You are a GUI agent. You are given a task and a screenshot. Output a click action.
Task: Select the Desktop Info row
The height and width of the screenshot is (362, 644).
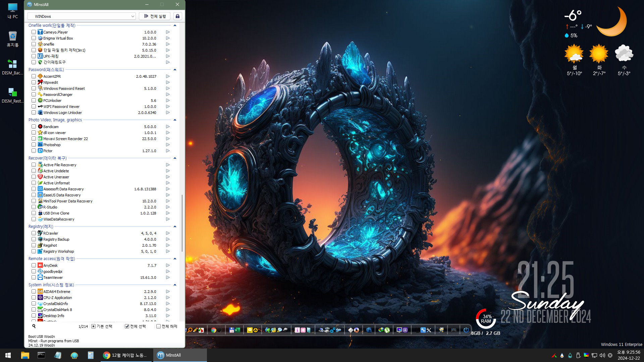pos(101,316)
